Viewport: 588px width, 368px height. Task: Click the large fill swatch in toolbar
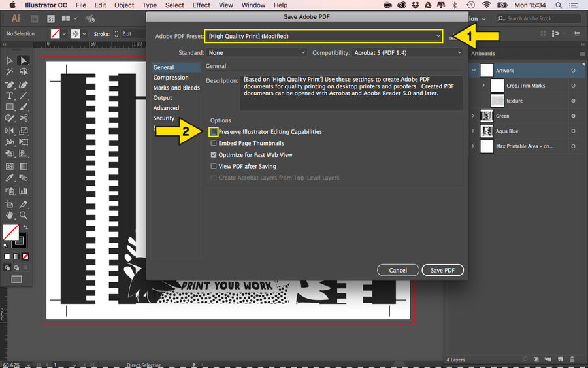coord(11,233)
